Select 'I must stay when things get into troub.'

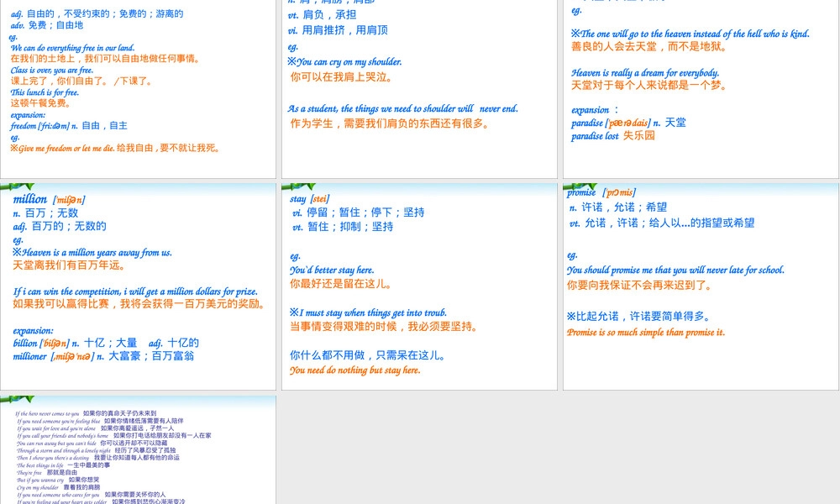point(373,312)
